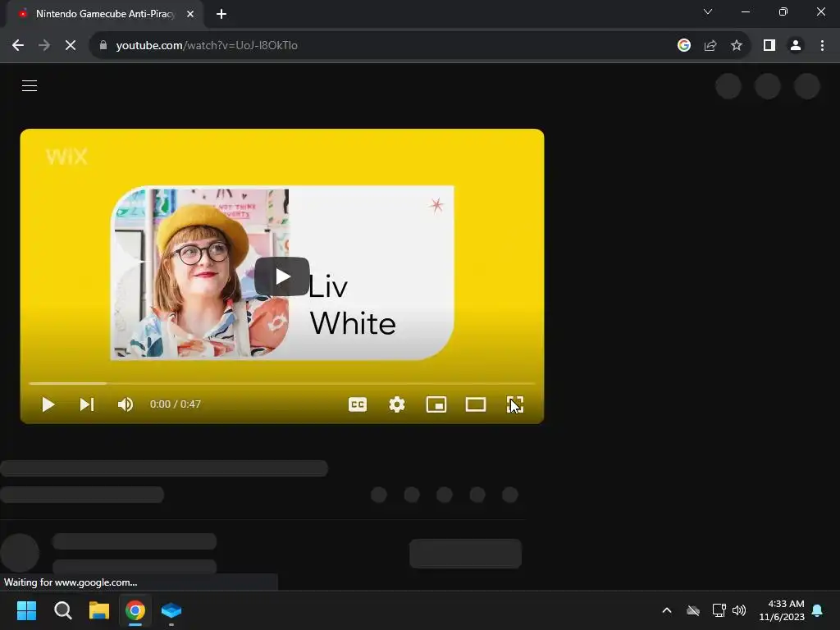Open notifications bell

click(818, 610)
